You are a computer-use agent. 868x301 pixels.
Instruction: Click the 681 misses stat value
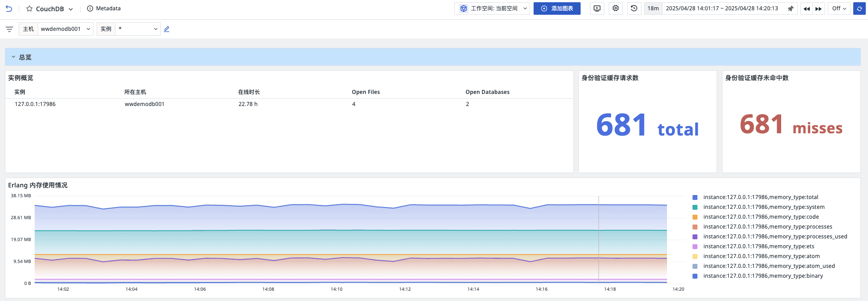(791, 124)
